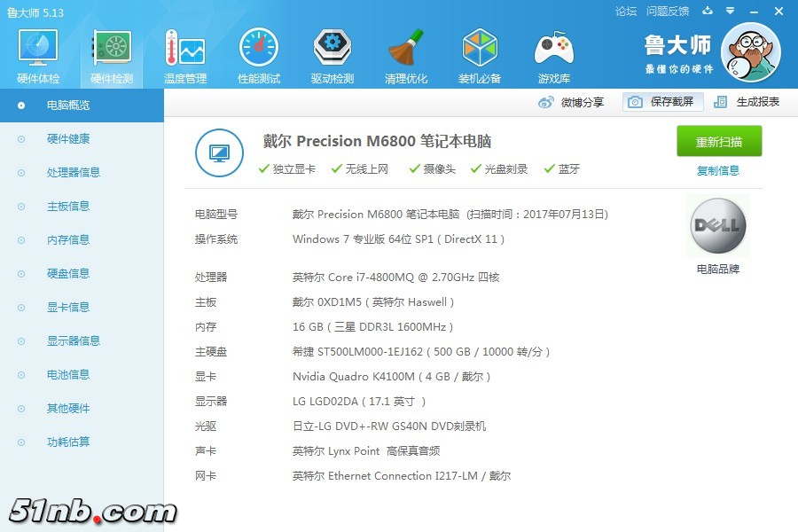Click the 英特尔 Lynx Point sound card value
Image resolution: width=798 pixels, height=532 pixels.
click(x=366, y=451)
